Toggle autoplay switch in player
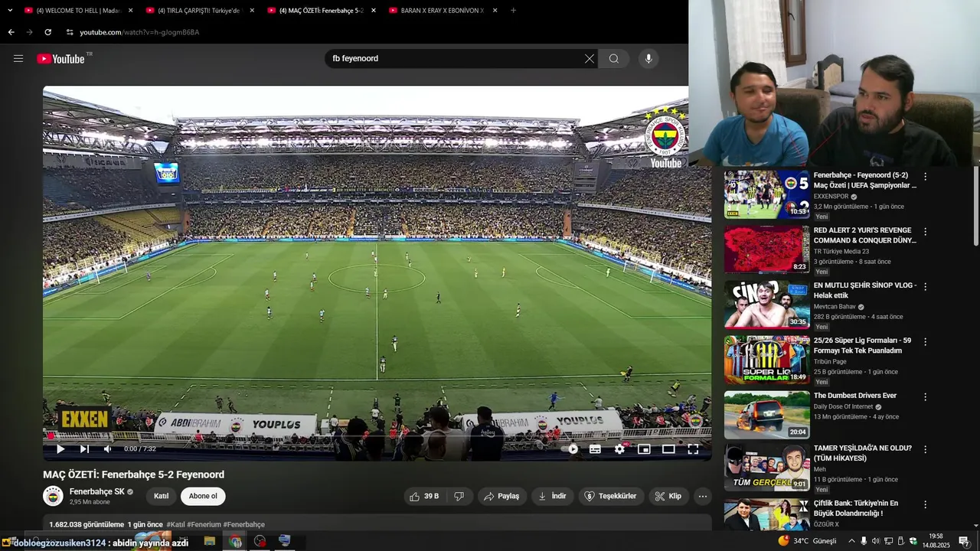The width and height of the screenshot is (980, 551). 570,449
